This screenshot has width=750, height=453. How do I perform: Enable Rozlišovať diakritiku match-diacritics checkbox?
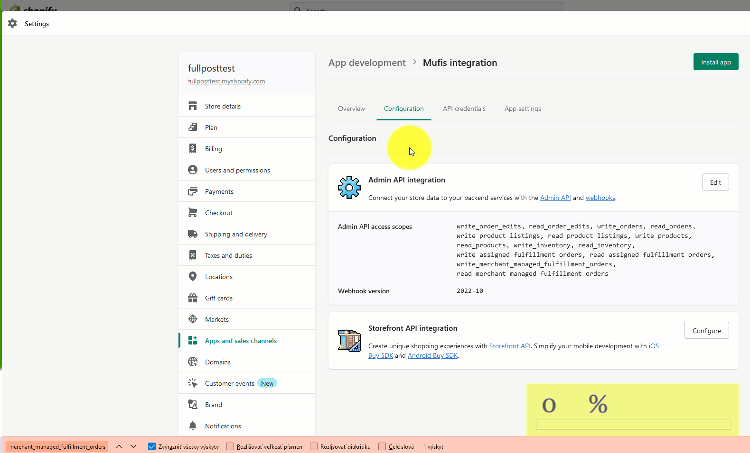[x=314, y=446]
